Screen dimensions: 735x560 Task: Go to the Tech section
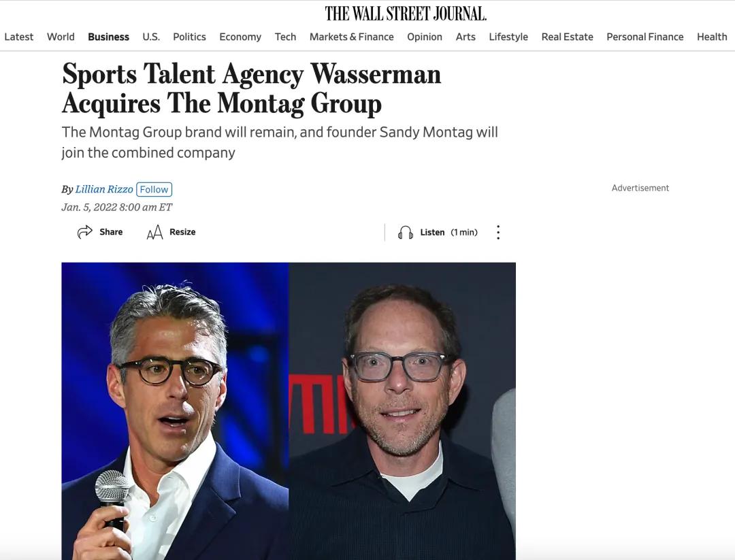click(285, 37)
